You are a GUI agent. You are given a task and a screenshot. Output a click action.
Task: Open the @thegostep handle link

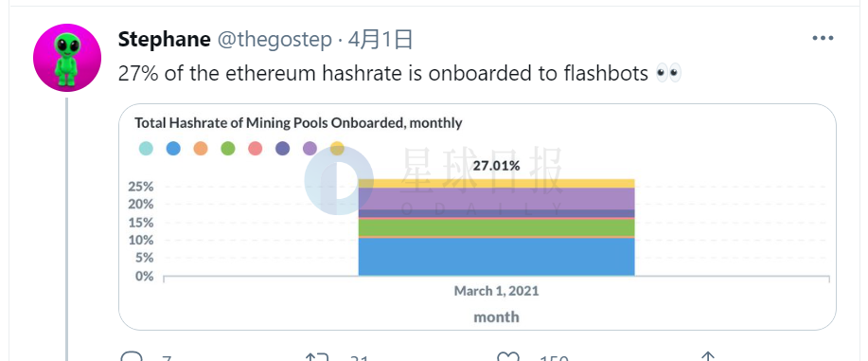click(275, 40)
